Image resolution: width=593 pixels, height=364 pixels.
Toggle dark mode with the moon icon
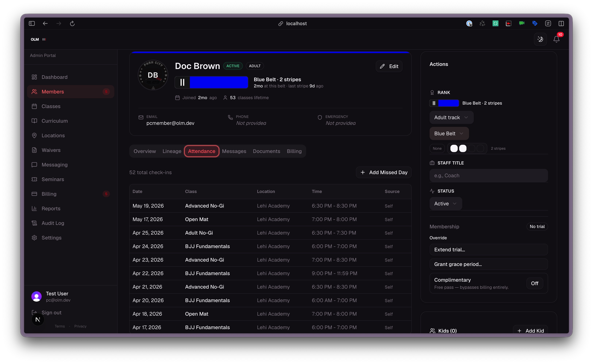coord(540,39)
